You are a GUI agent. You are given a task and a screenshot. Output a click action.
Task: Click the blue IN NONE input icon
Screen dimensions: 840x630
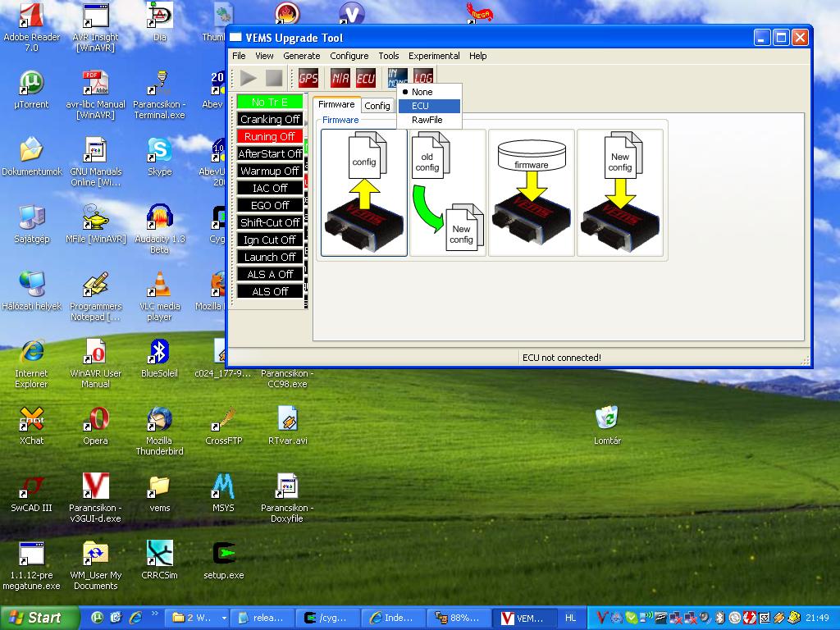397,76
